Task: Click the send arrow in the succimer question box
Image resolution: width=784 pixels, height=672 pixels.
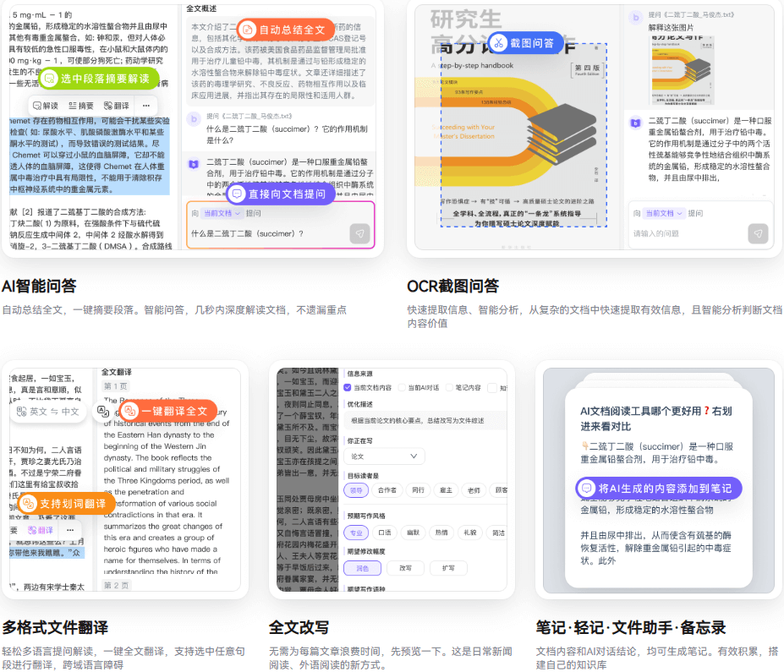Action: tap(359, 234)
